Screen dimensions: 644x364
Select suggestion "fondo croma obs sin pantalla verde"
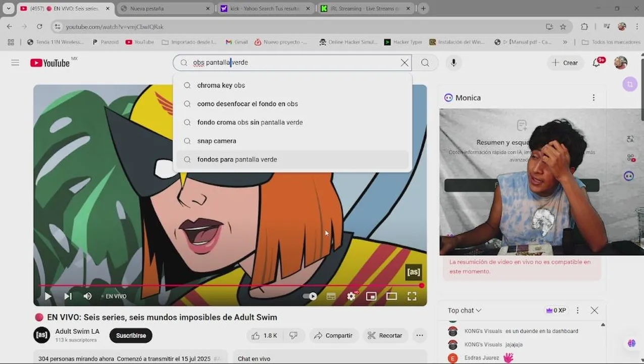click(292, 122)
